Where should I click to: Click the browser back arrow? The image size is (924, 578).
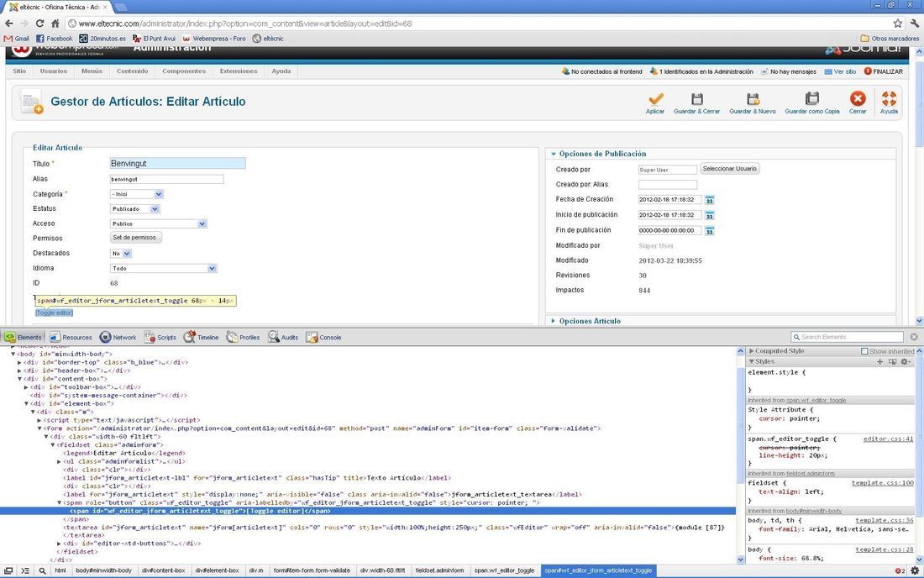[9, 24]
